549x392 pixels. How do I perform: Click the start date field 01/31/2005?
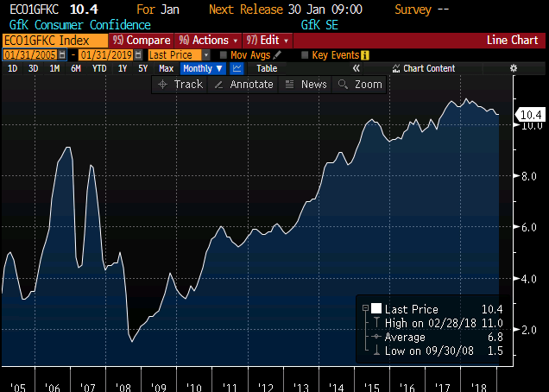(30, 55)
